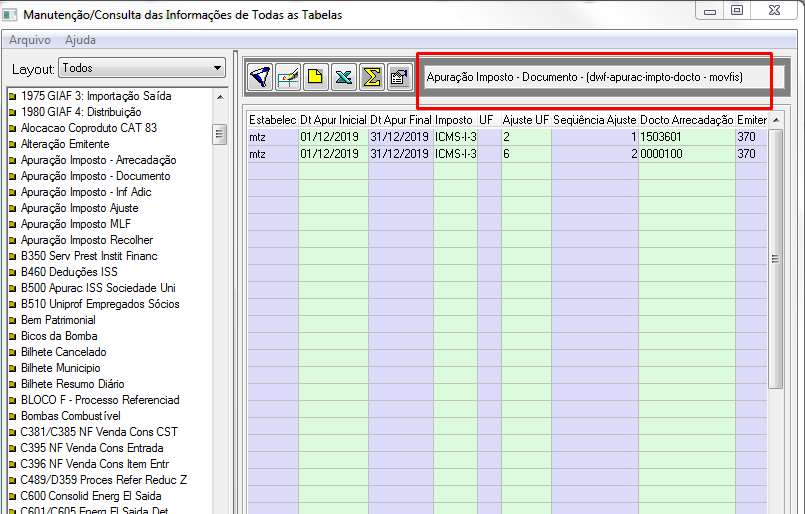The height and width of the screenshot is (514, 805).
Task: Click Ajuste UF cell with value 6
Action: (526, 154)
